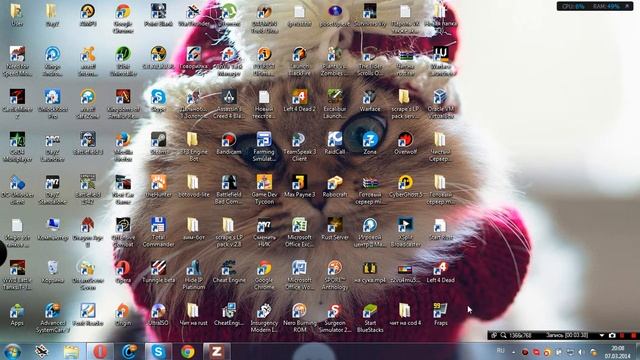
Task: Open the Excalibur Launcher desktop shortcut
Action: (335, 103)
